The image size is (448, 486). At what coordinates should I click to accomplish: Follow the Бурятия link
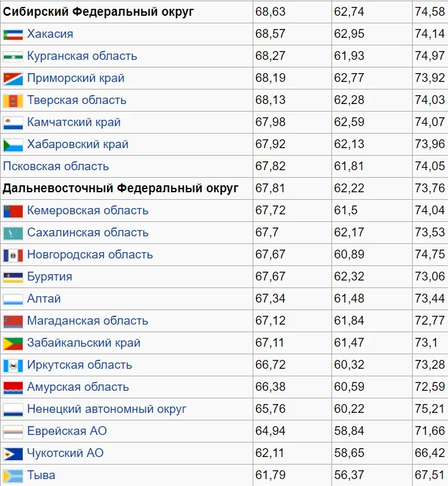[50, 277]
